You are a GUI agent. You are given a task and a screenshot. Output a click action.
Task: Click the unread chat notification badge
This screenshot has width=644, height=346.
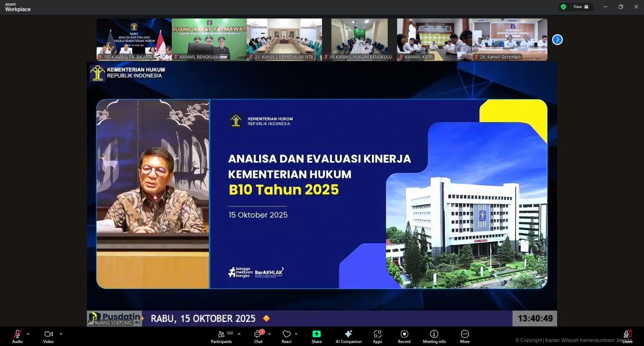262,331
